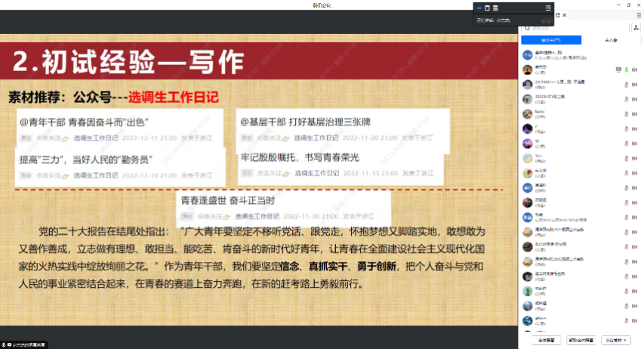Open the participants panel hamburger menu

pos(637,14)
